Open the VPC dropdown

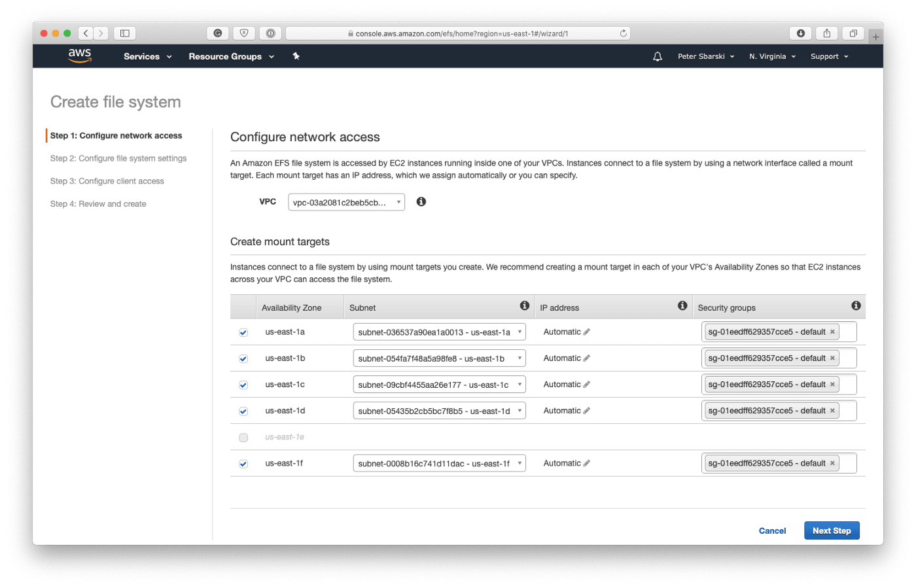tap(346, 202)
